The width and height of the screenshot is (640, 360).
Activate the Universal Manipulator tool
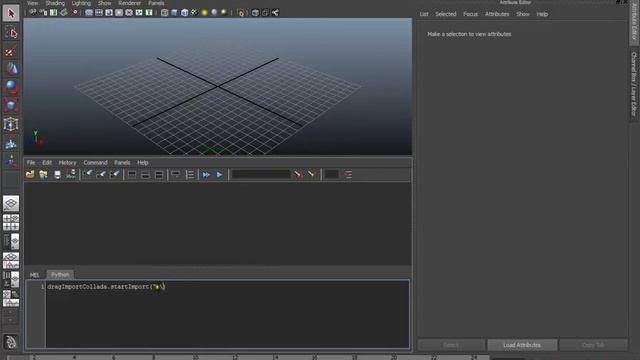coord(11,124)
